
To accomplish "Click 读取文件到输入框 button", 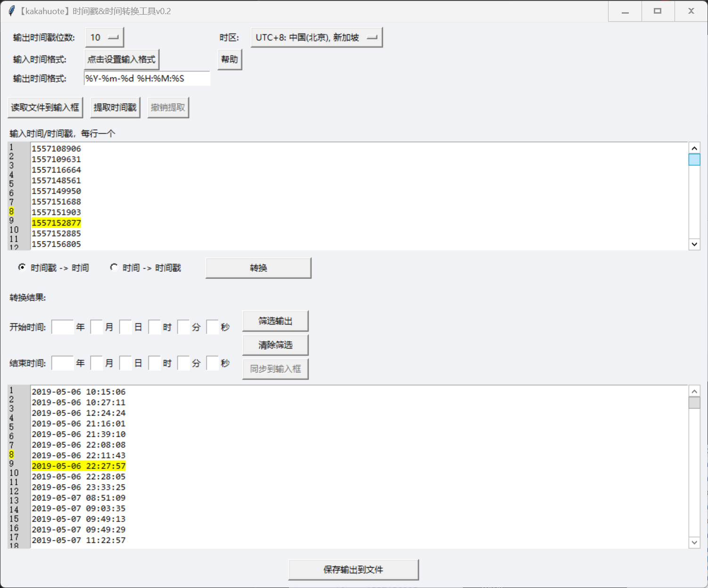I will tap(45, 108).
